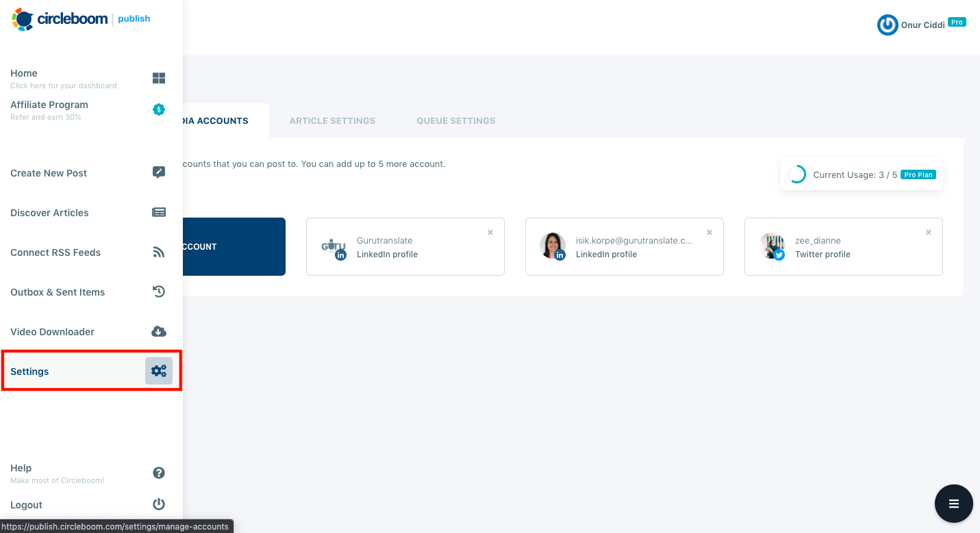The height and width of the screenshot is (533, 980).
Task: Click 'Refer and earn 30%' subtitle
Action: (x=46, y=118)
